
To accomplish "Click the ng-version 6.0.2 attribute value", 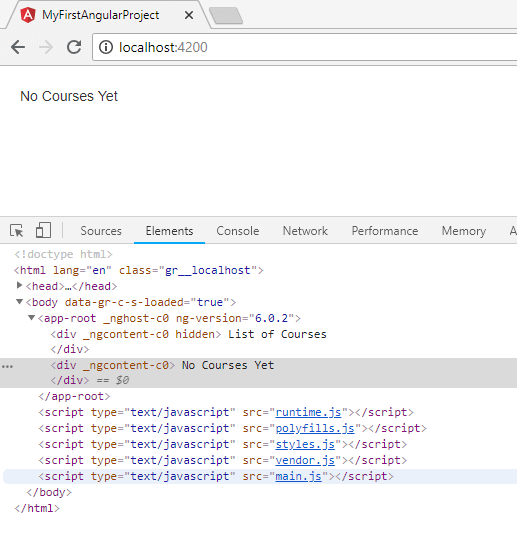I will coord(271,318).
